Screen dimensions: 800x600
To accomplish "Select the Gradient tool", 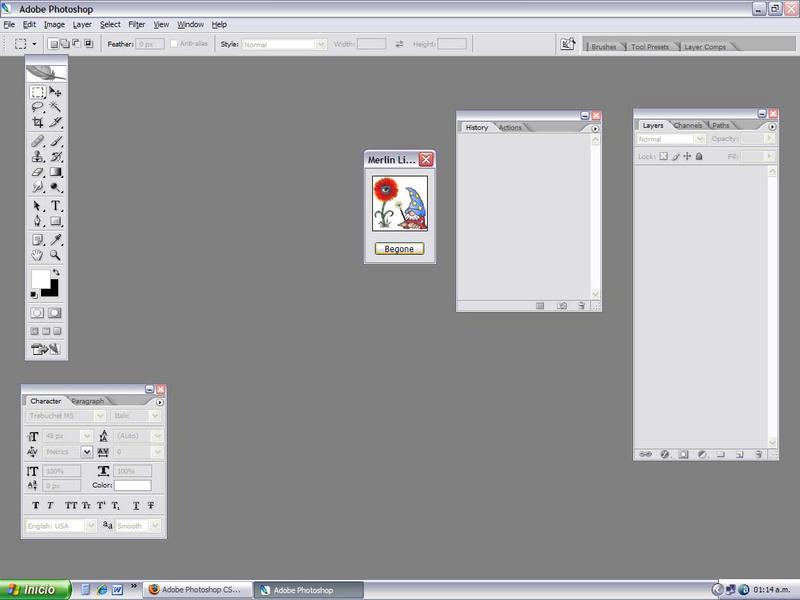I will click(56, 172).
